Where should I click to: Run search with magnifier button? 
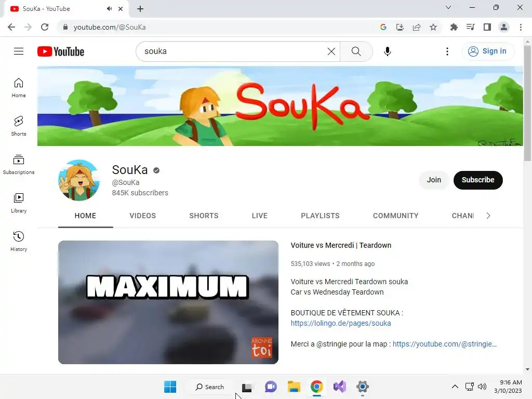[356, 51]
